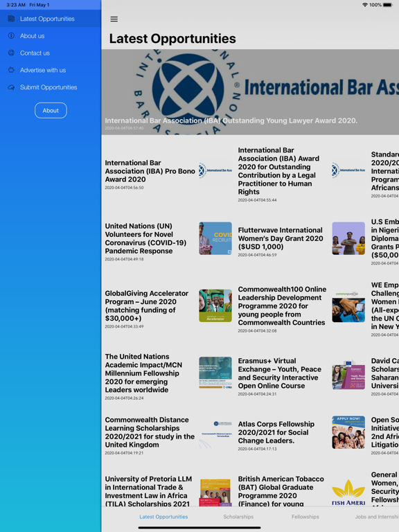Open the hamburger menu icon

pos(114,19)
